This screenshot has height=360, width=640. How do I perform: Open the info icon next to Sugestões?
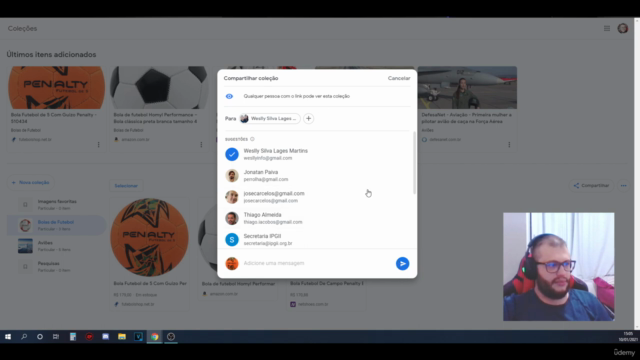tap(252, 139)
